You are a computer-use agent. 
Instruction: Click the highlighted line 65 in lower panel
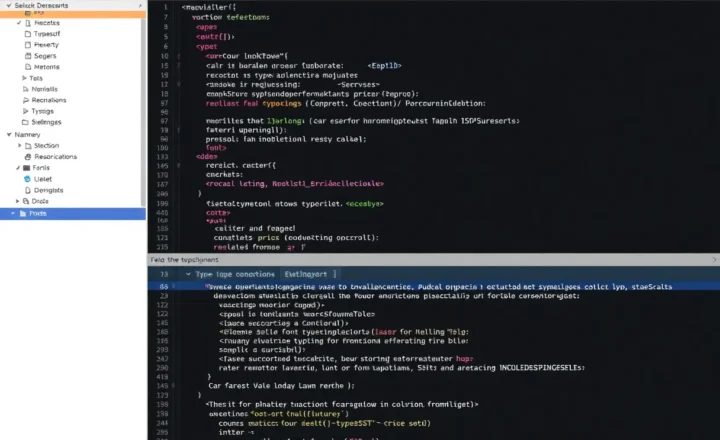tap(433, 286)
